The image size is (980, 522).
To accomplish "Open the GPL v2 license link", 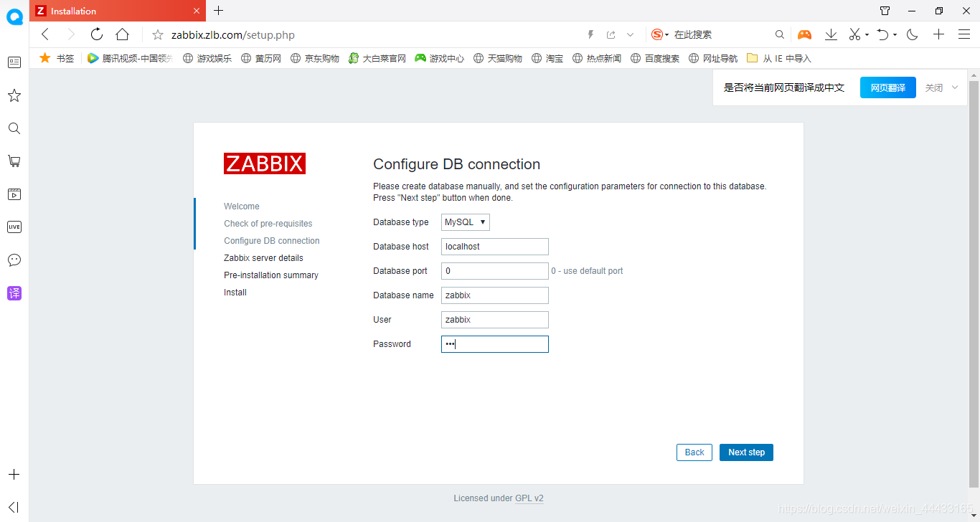I will tap(529, 498).
